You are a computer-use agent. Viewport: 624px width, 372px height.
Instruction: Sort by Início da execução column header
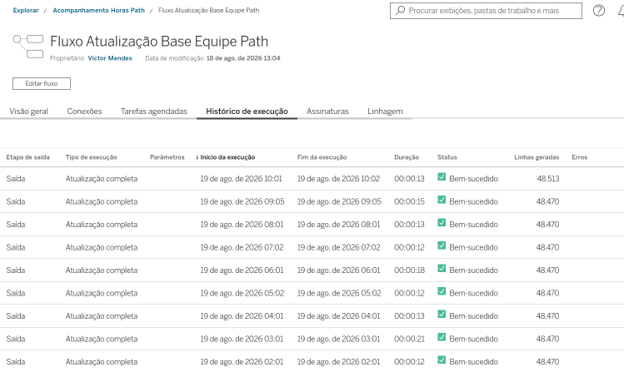pyautogui.click(x=228, y=157)
